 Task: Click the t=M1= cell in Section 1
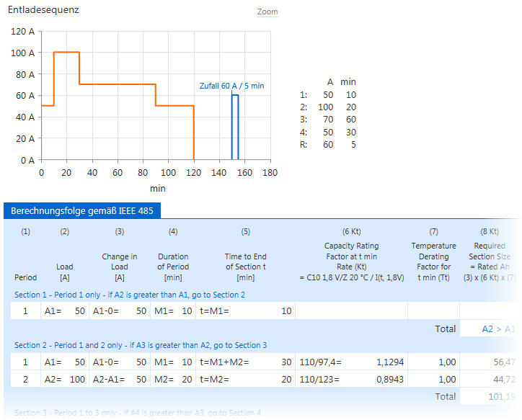pyautogui.click(x=245, y=311)
